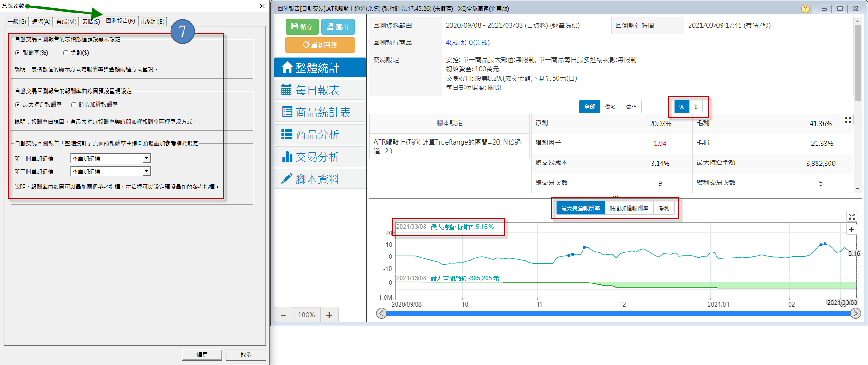This screenshot has width=868, height=365.
Task: Zoom in with the plus button beside 100%
Action: click(x=329, y=315)
